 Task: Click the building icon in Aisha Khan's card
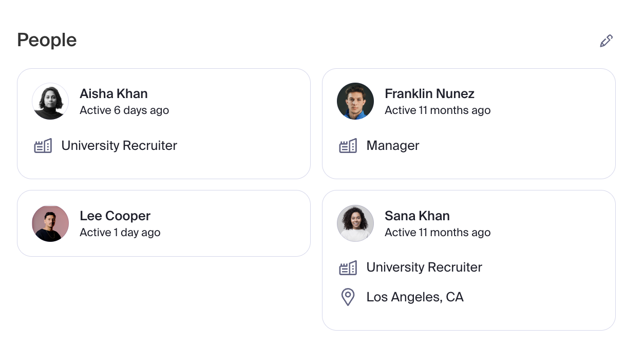[43, 146]
